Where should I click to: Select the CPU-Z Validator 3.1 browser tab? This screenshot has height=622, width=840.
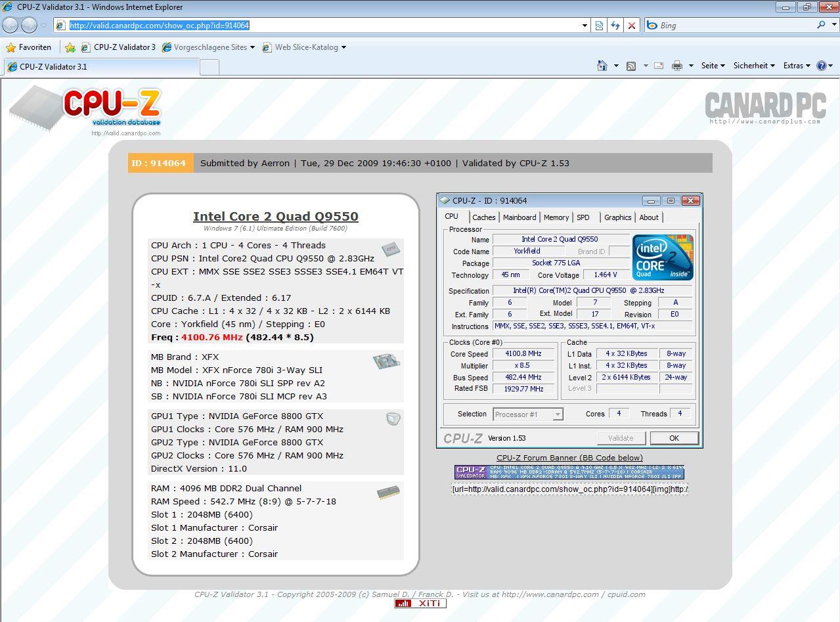101,67
